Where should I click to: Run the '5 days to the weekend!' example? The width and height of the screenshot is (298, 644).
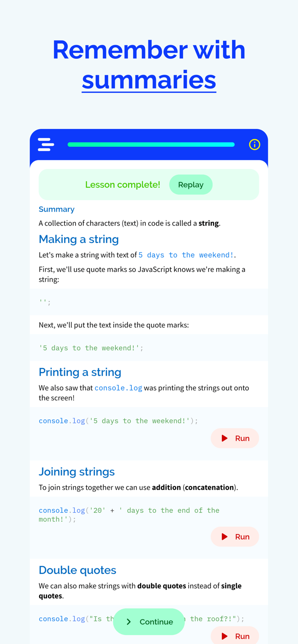235,438
